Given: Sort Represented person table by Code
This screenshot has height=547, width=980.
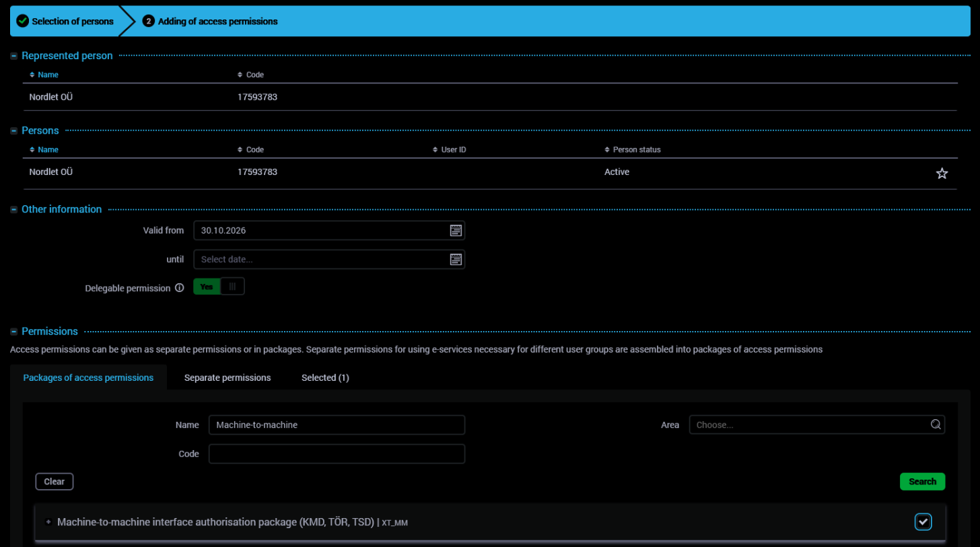Looking at the screenshot, I should click(x=250, y=74).
